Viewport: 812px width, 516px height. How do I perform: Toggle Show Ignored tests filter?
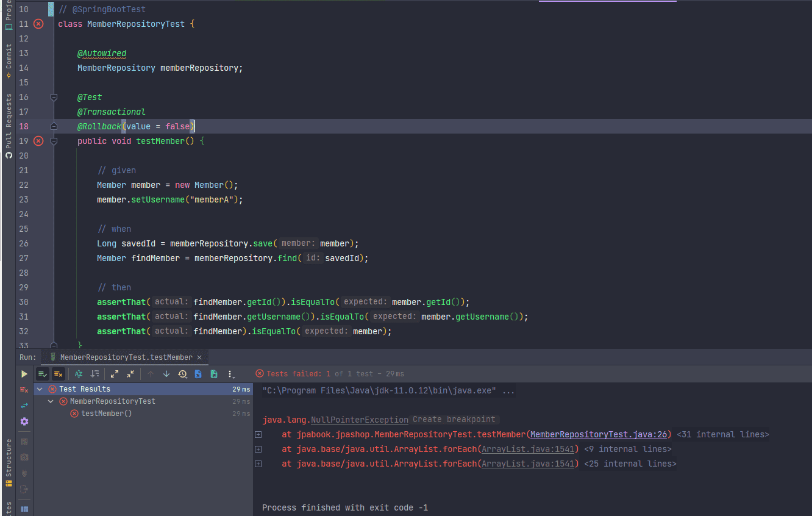(59, 374)
